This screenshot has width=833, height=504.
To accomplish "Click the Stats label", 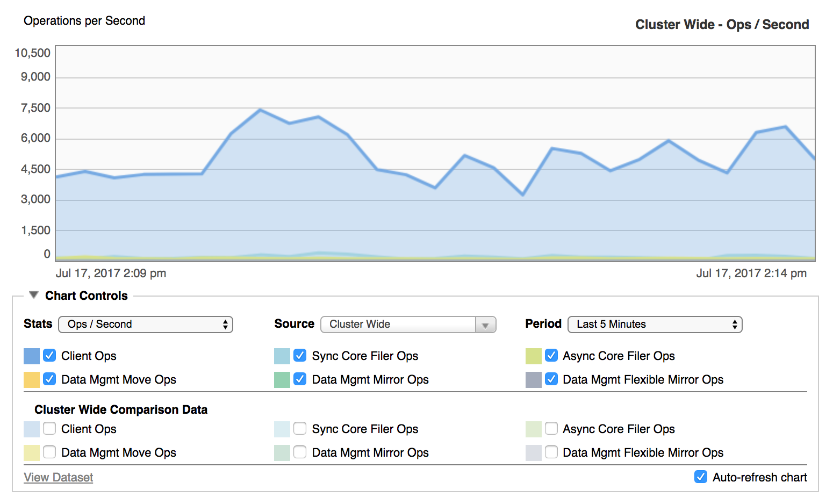I will pos(38,324).
